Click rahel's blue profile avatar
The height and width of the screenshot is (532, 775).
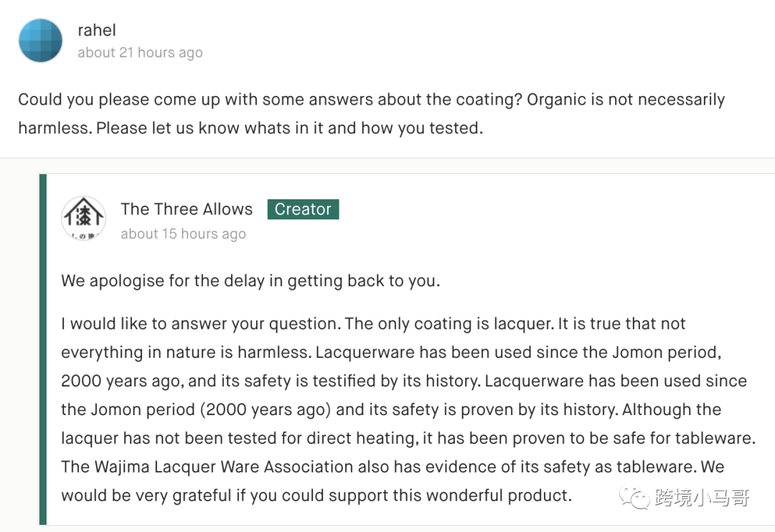tap(40, 41)
